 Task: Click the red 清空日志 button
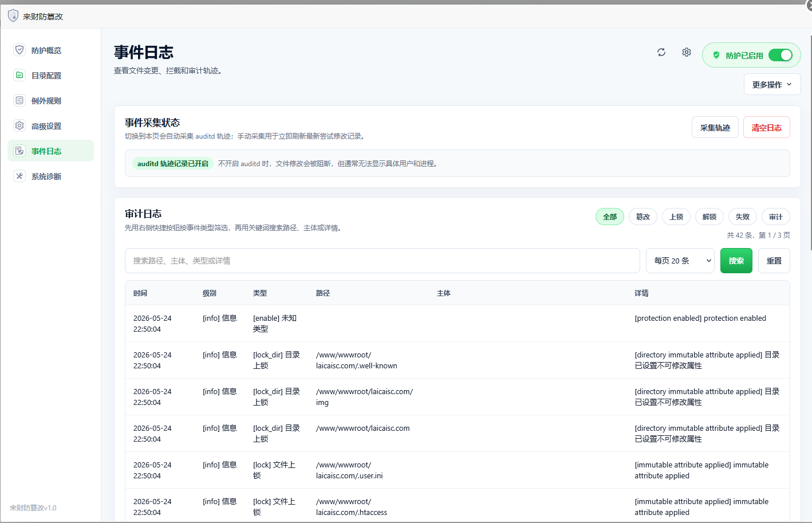[x=767, y=127]
